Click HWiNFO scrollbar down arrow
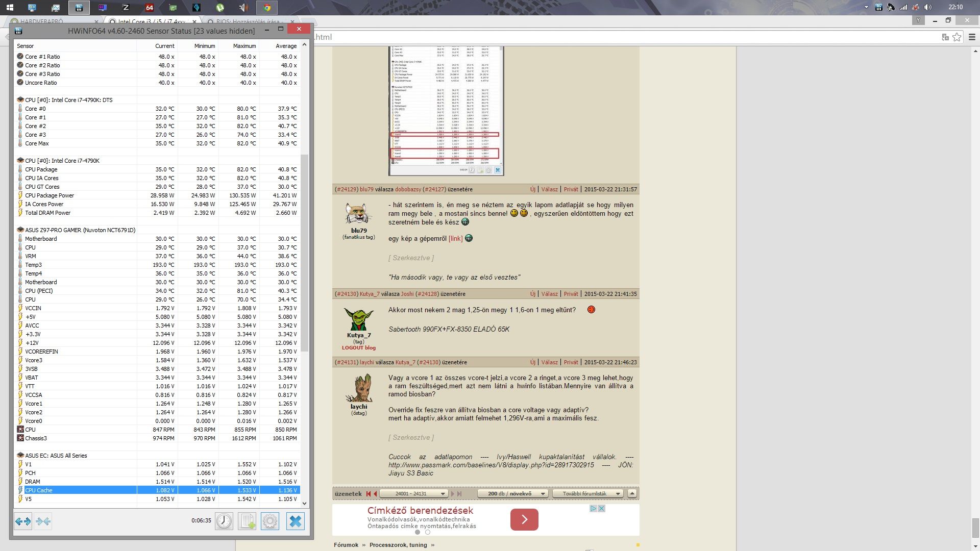This screenshot has height=551, width=980. point(305,504)
